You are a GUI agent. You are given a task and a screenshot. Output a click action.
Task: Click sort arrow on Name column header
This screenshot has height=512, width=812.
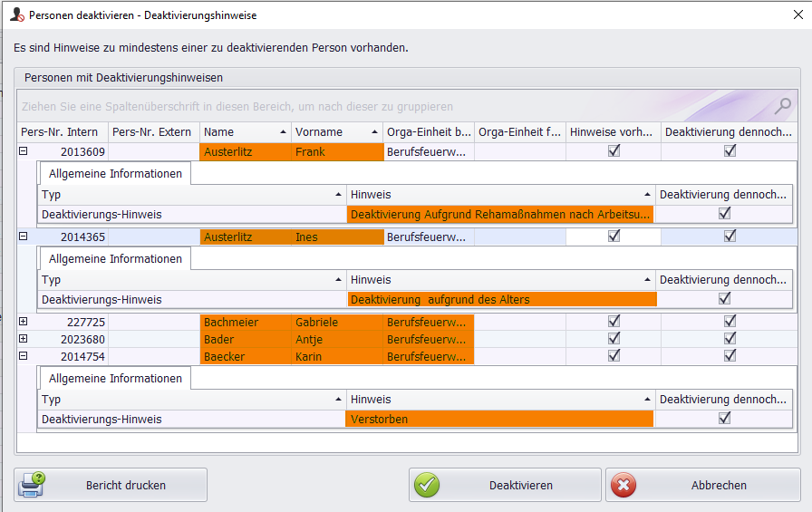[283, 132]
